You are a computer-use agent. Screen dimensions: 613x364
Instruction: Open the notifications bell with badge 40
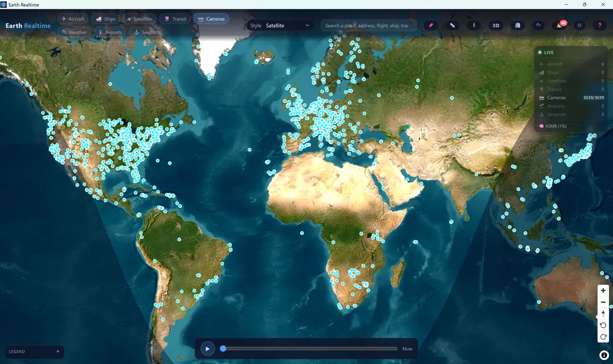click(560, 25)
